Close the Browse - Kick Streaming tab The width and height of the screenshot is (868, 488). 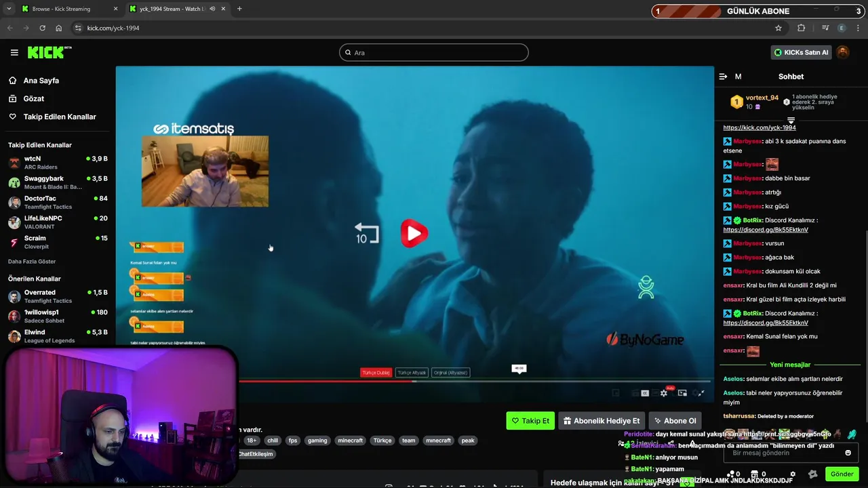point(115,9)
